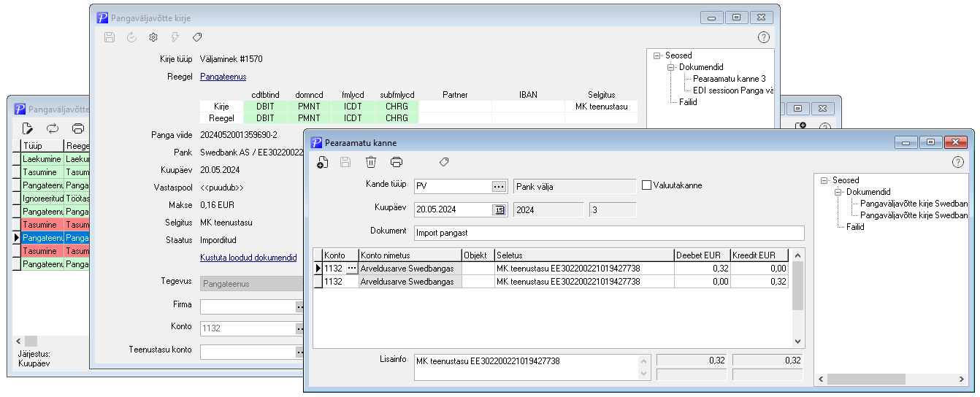980x397 pixels.
Task: Click tag icon in Pearaamatu kanne toolbar
Action: coord(443,162)
